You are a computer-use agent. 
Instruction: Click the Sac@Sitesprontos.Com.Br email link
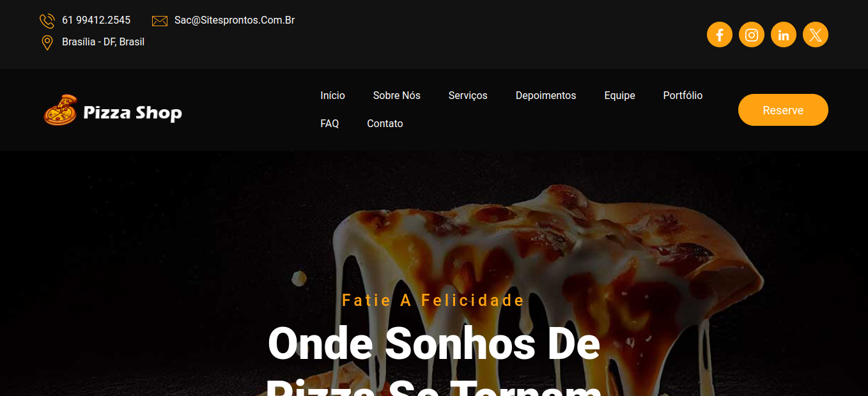(x=235, y=20)
